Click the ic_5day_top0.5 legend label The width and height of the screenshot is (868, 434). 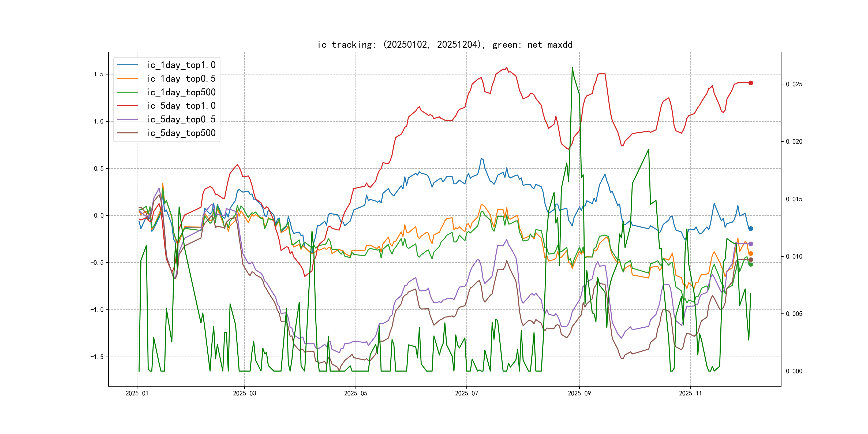(181, 119)
